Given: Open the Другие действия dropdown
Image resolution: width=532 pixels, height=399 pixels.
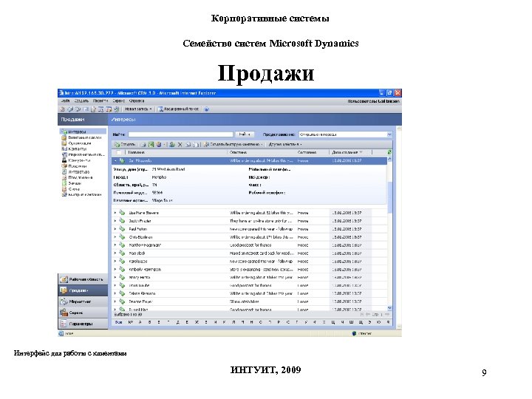Looking at the screenshot, I should tap(285, 145).
